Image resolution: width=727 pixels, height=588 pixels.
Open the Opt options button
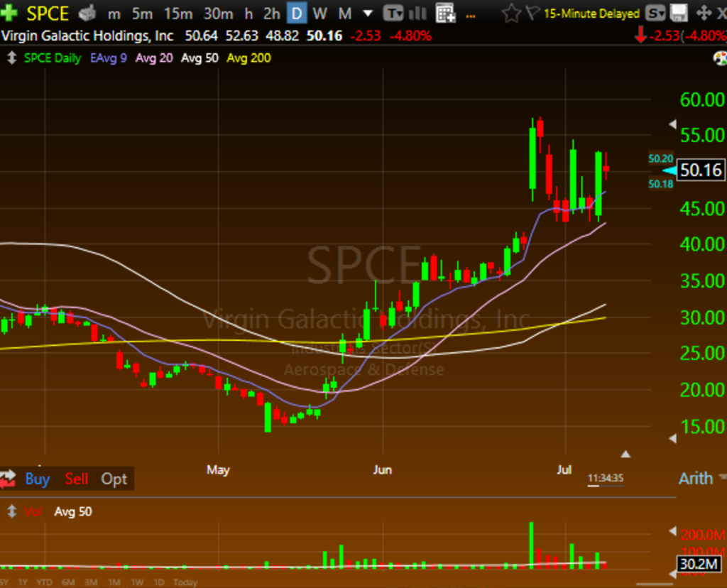pos(114,479)
